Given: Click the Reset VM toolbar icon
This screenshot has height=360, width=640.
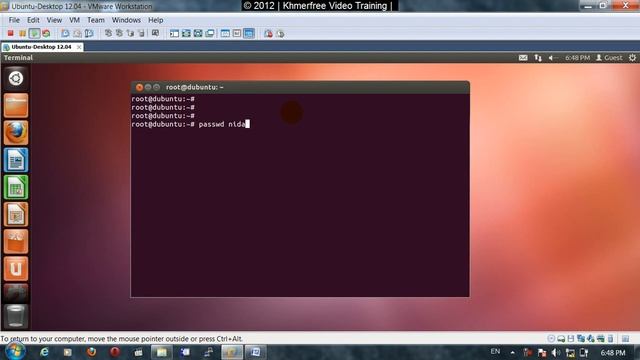Looking at the screenshot, I should pyautogui.click(x=46, y=33).
